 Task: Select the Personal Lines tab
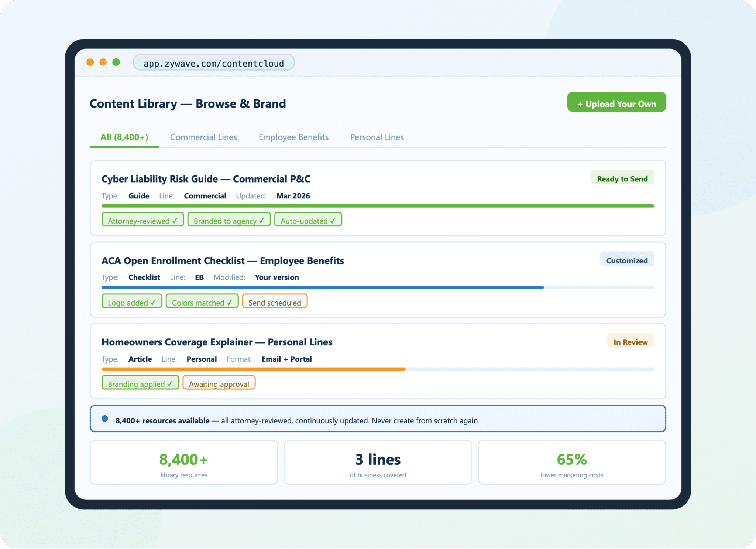point(377,137)
